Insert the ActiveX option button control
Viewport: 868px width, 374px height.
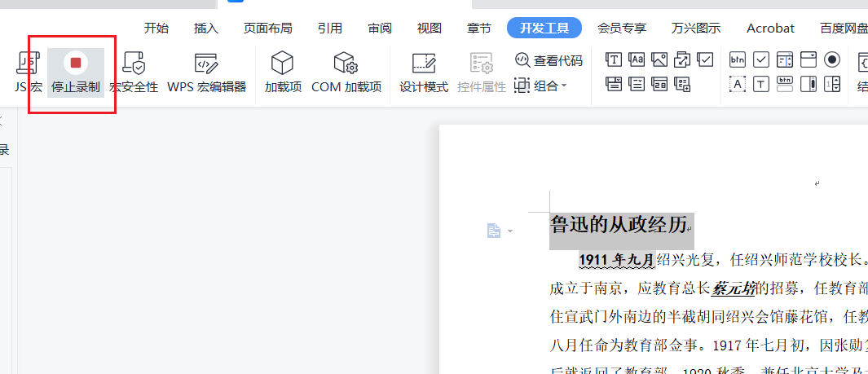pyautogui.click(x=832, y=59)
